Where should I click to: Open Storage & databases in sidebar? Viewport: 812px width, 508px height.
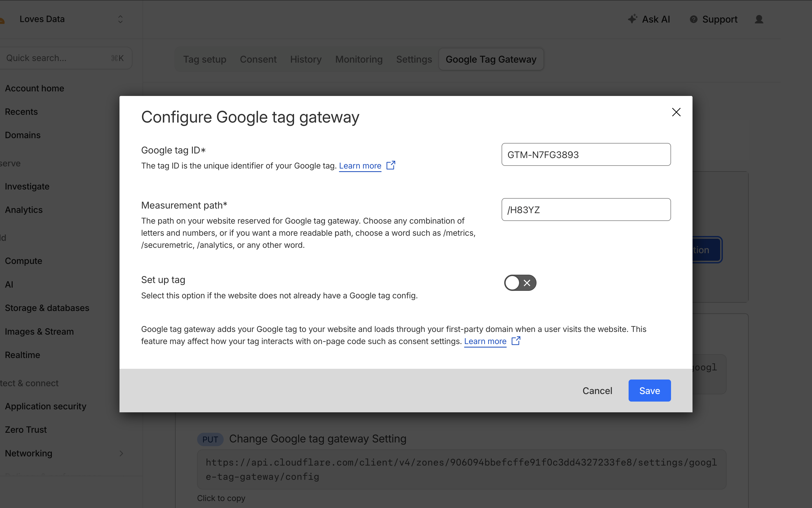coord(47,308)
